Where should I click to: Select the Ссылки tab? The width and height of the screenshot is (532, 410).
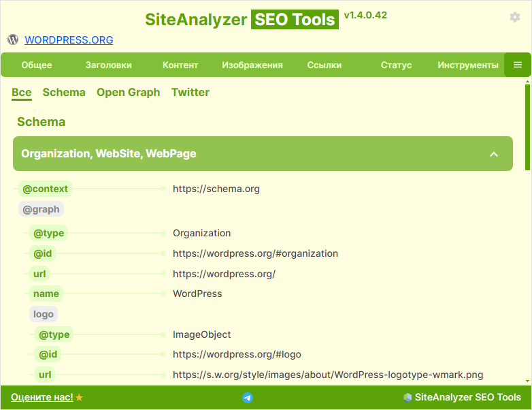coord(324,65)
